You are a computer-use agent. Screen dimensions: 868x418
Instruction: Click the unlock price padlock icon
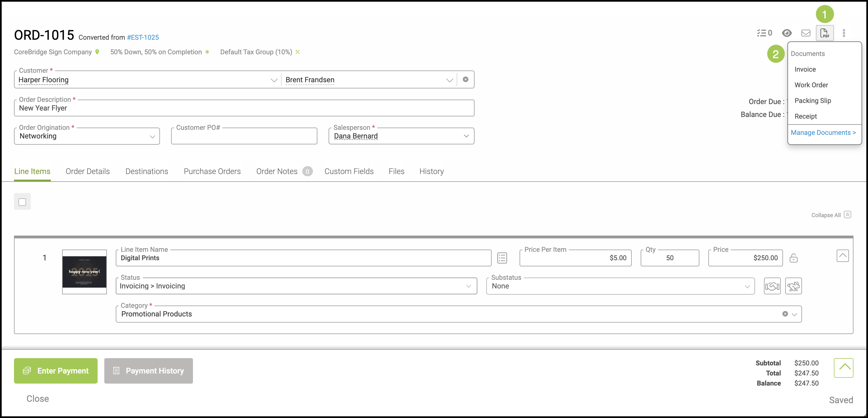click(x=794, y=258)
